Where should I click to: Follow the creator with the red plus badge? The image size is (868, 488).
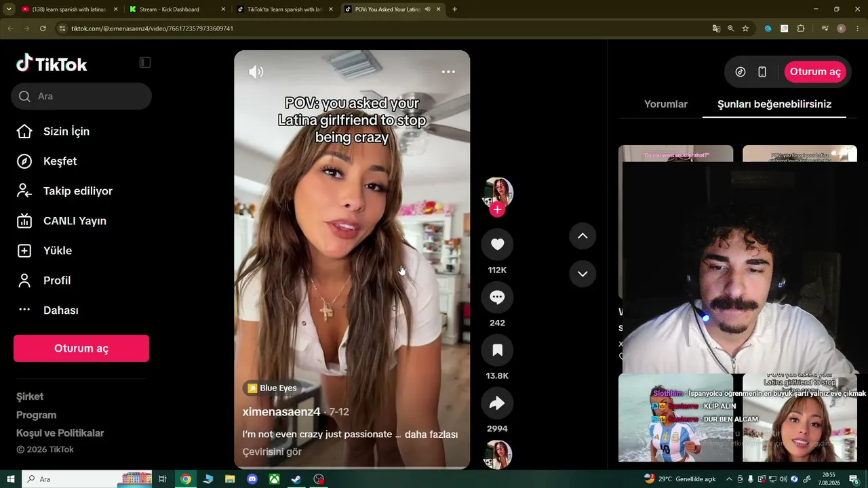[497, 209]
